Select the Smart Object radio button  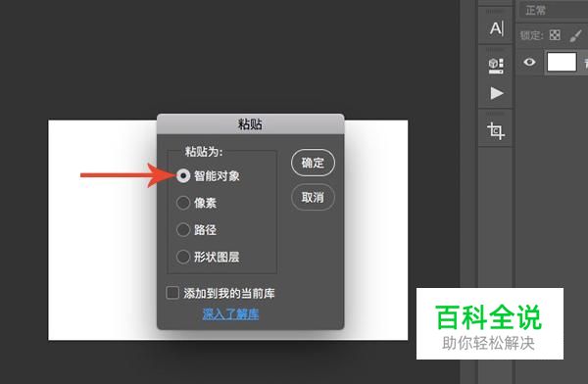(x=183, y=175)
